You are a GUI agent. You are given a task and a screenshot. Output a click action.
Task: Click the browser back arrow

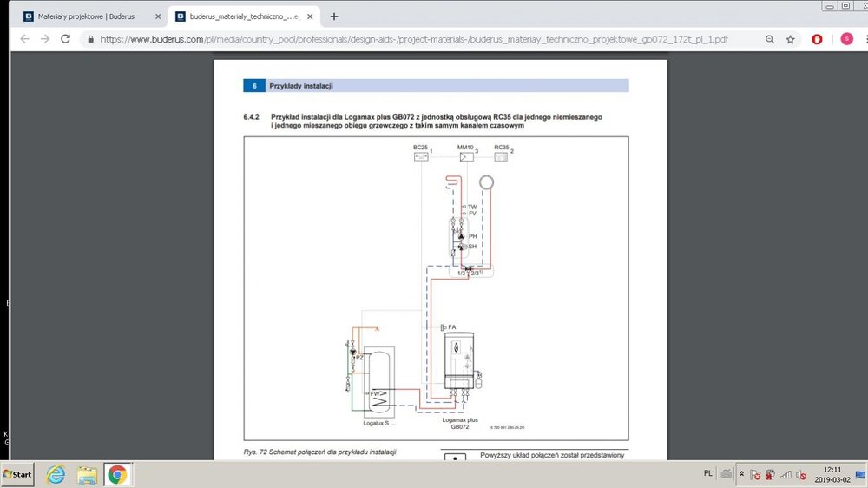(x=23, y=39)
